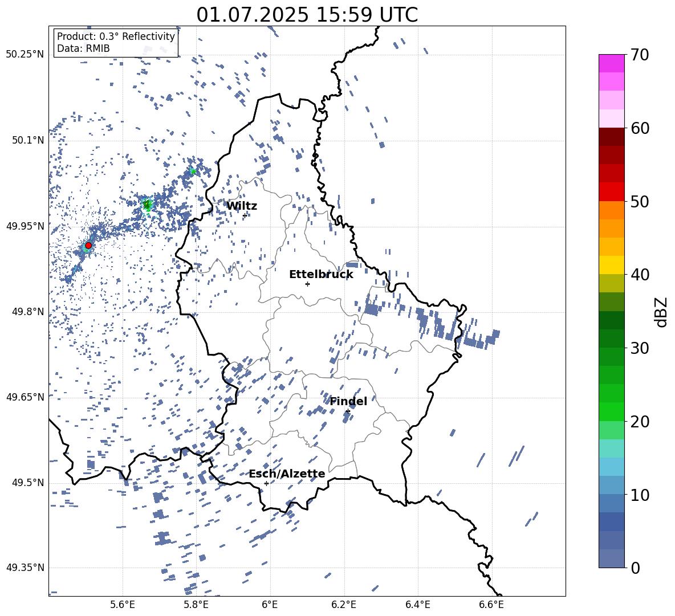
Task: Click the Findel city label
Action: pos(348,401)
